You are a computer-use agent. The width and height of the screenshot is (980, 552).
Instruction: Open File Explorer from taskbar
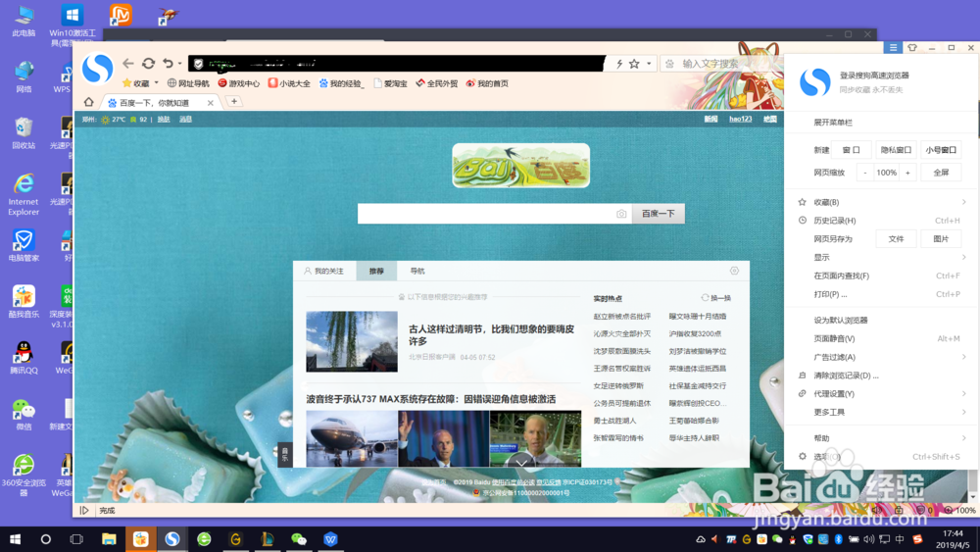pos(109,539)
